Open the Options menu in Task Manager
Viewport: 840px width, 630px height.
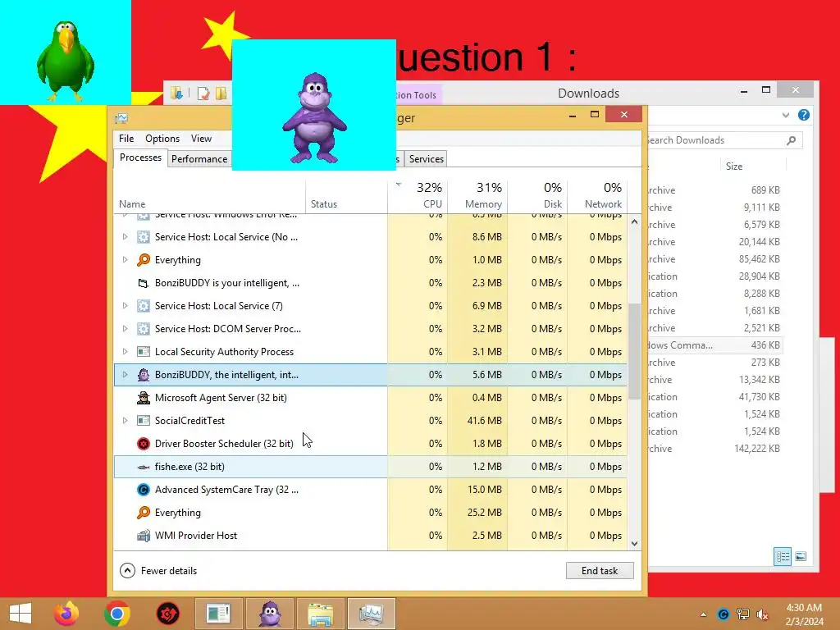tap(162, 138)
